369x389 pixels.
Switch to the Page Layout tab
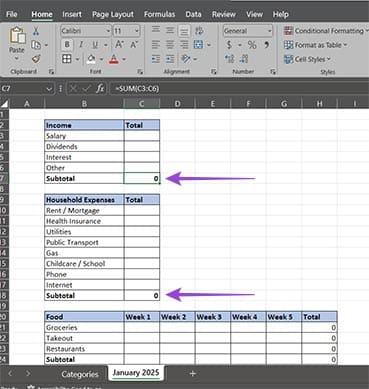[x=113, y=14]
